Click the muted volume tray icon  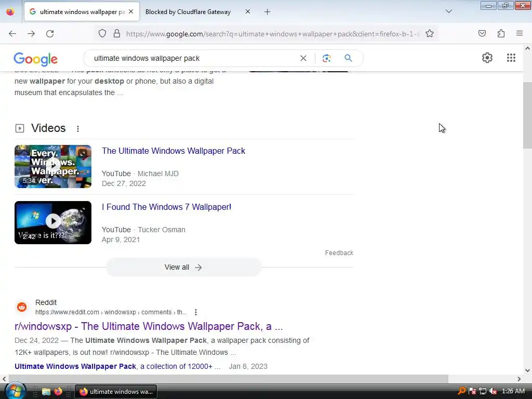[493, 391]
